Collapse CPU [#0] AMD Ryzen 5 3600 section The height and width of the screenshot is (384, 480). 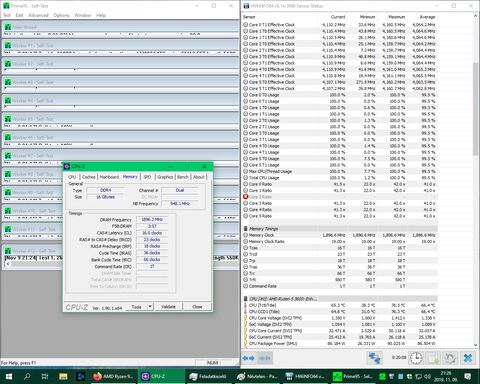[x=245, y=299]
